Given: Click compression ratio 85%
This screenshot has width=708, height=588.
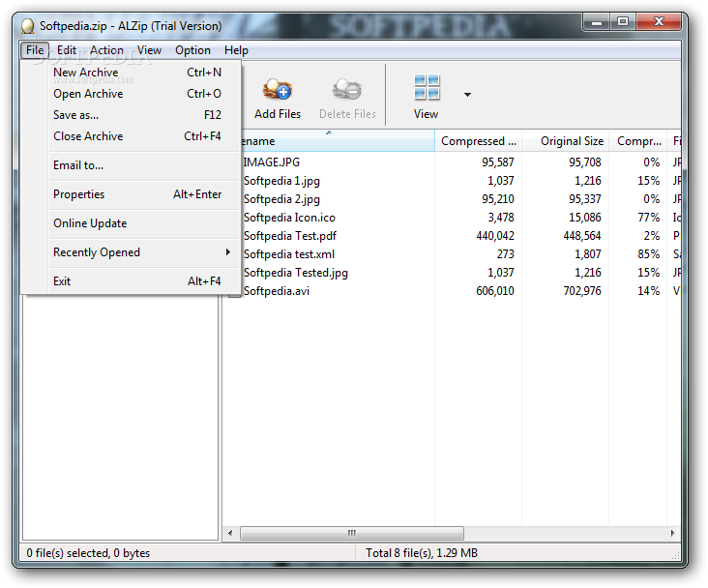Looking at the screenshot, I should click(x=648, y=254).
